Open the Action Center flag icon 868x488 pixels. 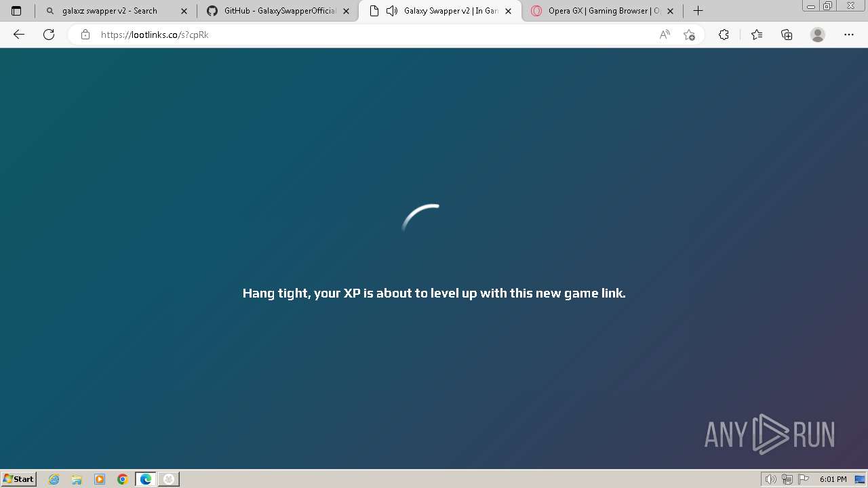point(804,479)
